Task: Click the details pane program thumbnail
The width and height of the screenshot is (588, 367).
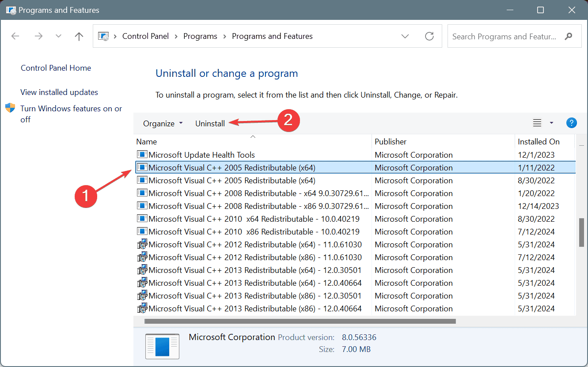Action: point(163,346)
